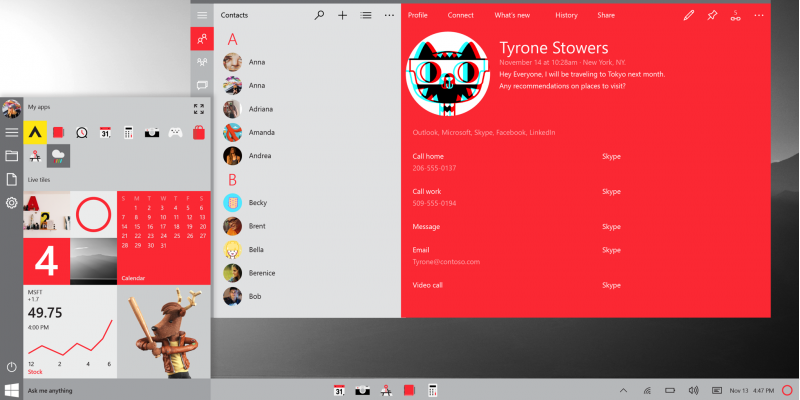Open the Calendar 31 app in My apps
This screenshot has width=800, height=400.
point(105,133)
